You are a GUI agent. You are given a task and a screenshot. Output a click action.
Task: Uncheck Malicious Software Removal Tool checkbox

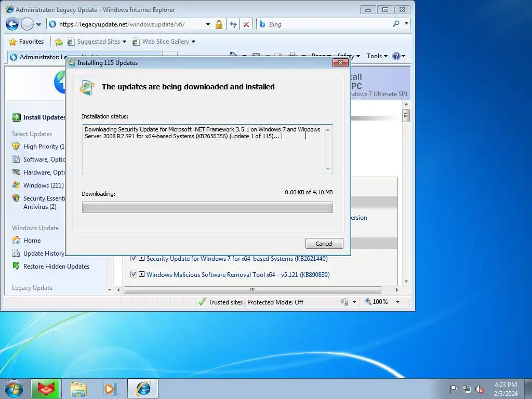(x=134, y=274)
